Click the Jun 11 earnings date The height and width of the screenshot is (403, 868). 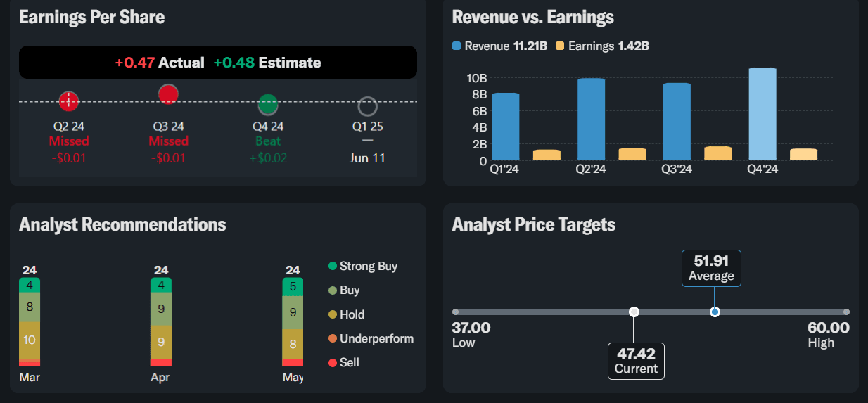[x=367, y=158]
